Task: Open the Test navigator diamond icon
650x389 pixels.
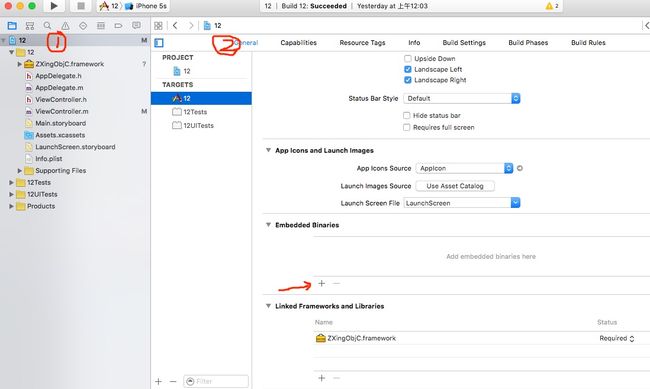Action: click(83, 26)
